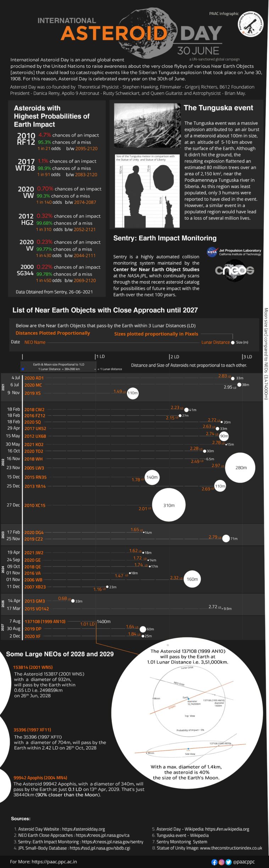Select the 2020 AD1 asteroid name
This screenshot has width=269, height=868.
coord(34,378)
